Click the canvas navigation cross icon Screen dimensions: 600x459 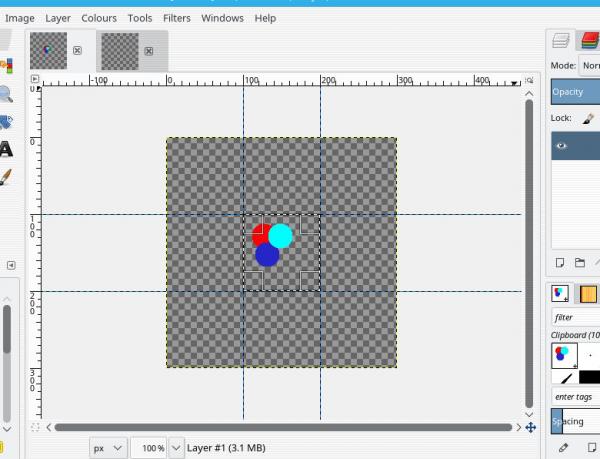530,427
